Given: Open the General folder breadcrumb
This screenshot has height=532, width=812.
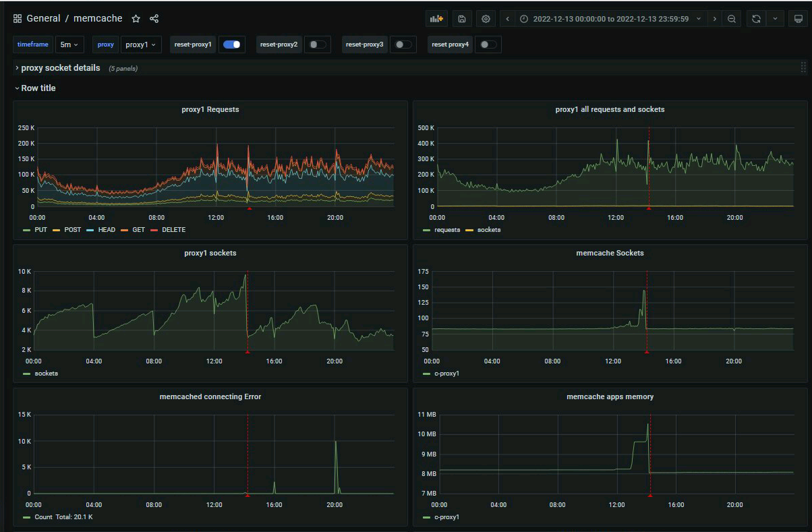Looking at the screenshot, I should point(43,19).
